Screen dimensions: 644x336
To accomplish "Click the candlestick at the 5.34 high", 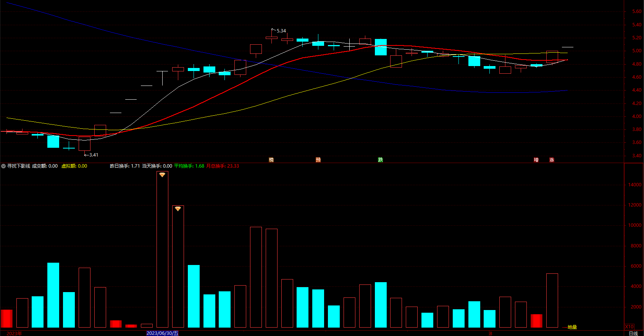I will 271,37.
